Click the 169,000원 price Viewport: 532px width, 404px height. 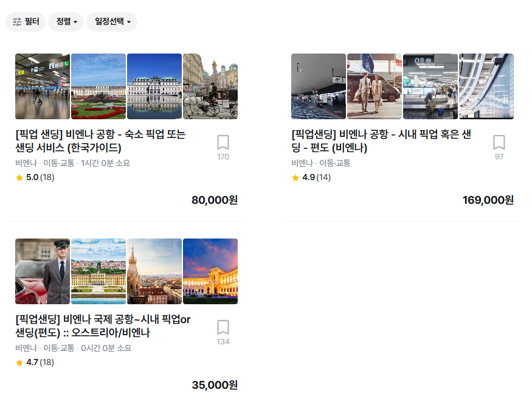(x=488, y=200)
